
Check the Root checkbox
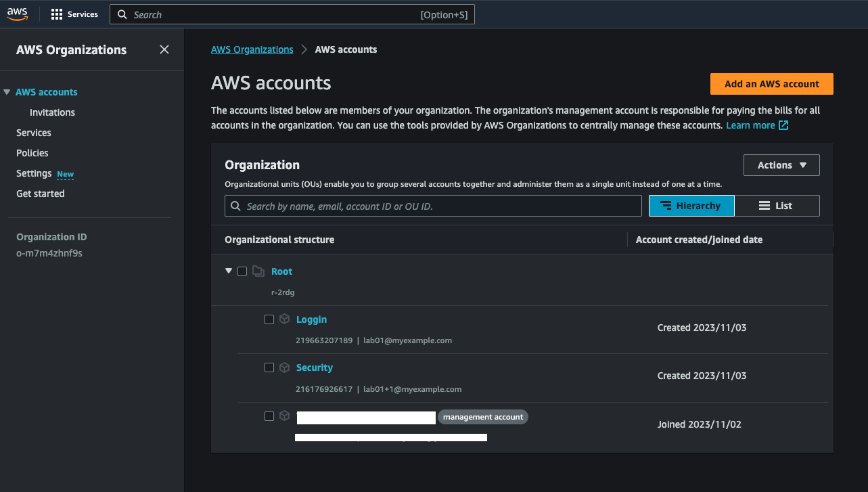242,271
